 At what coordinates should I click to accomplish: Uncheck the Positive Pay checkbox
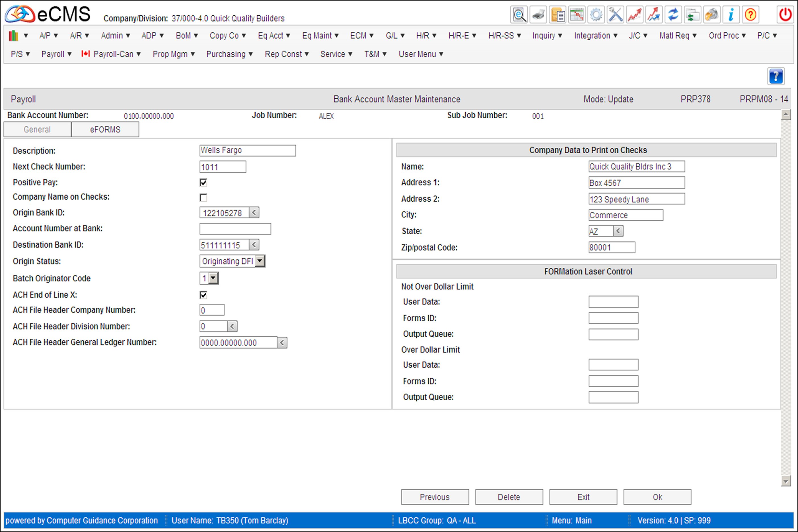[x=203, y=183]
